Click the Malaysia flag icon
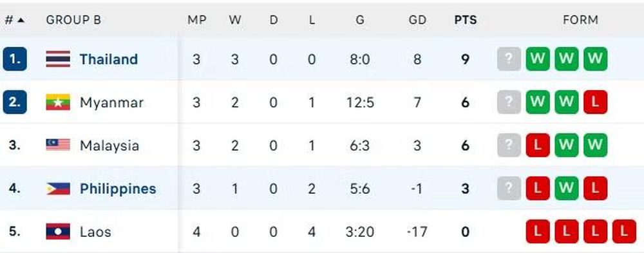The width and height of the screenshot is (644, 253). pos(58,145)
